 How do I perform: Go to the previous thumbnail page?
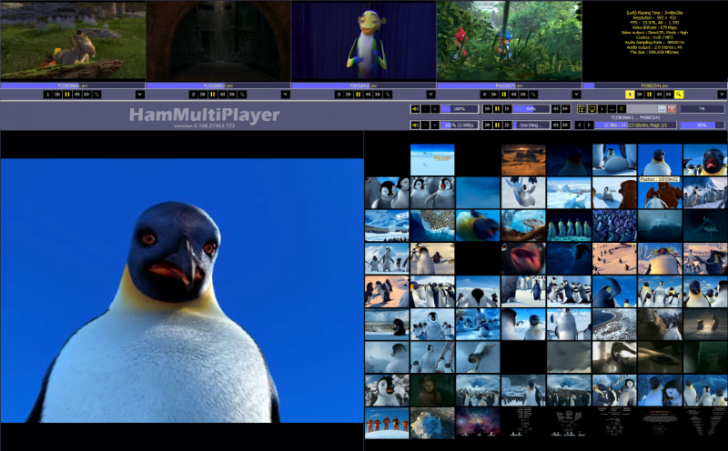(579, 125)
